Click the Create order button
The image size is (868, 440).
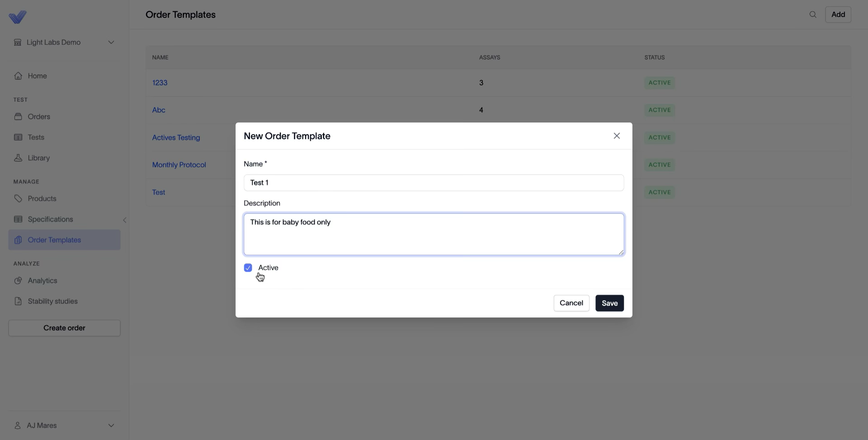pyautogui.click(x=64, y=328)
